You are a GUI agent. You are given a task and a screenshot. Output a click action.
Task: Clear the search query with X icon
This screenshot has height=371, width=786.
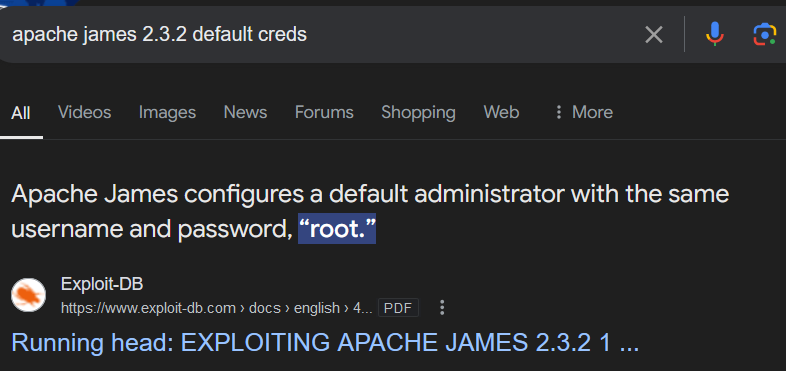654,35
